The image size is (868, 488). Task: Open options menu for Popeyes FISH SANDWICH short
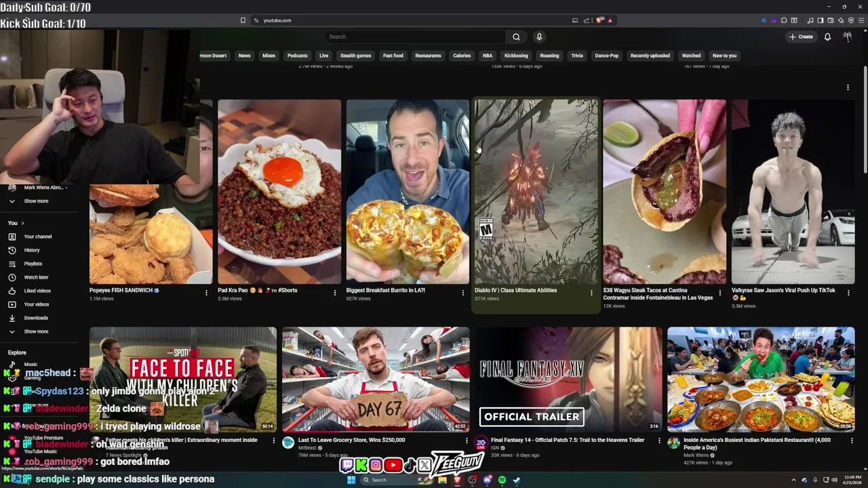pyautogui.click(x=206, y=293)
